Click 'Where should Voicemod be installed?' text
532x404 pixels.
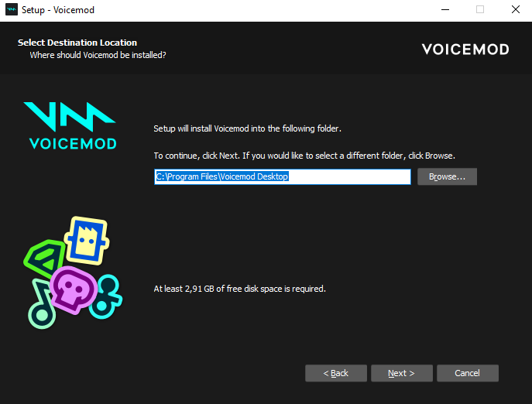pos(98,55)
